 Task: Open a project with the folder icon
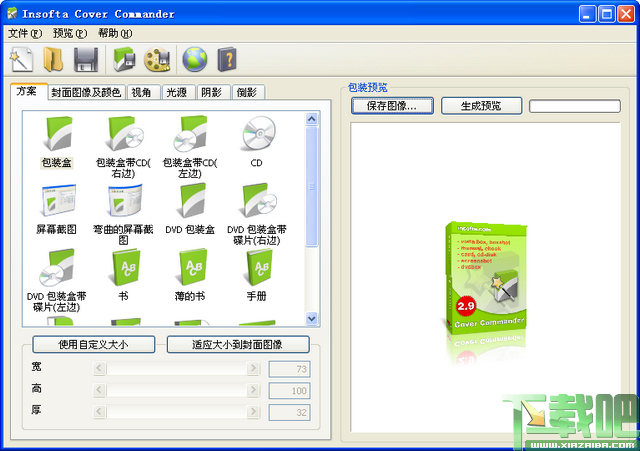pyautogui.click(x=53, y=60)
